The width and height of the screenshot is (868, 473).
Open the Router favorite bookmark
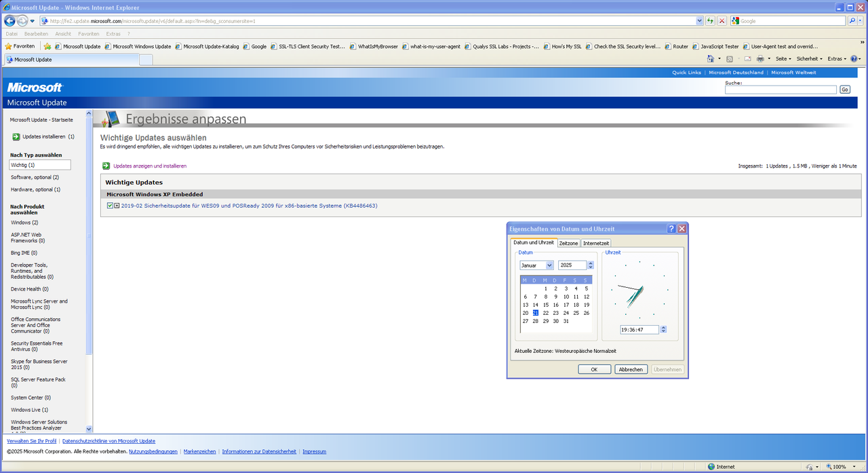click(676, 46)
